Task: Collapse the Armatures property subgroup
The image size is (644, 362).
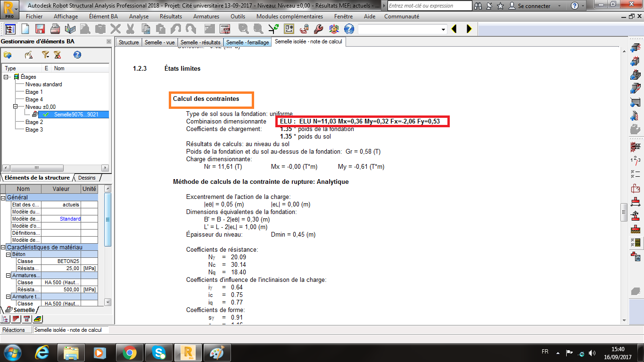Action: [8, 276]
